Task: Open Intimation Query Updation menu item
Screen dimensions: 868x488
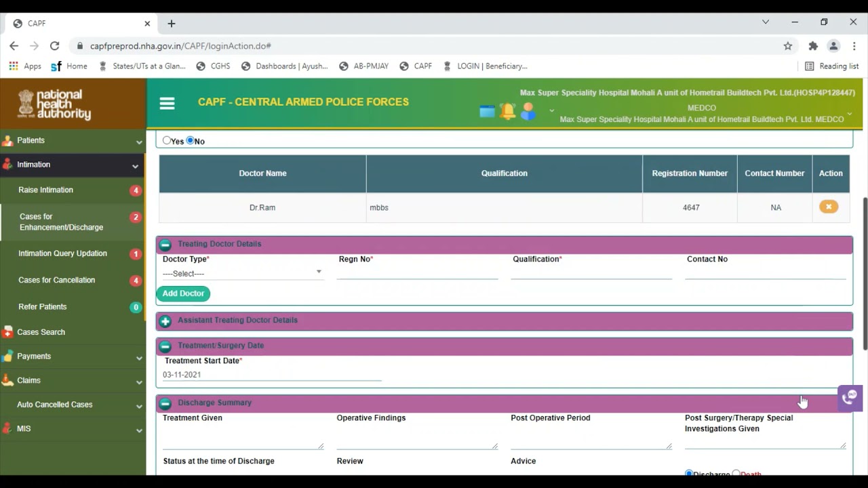Action: (62, 253)
